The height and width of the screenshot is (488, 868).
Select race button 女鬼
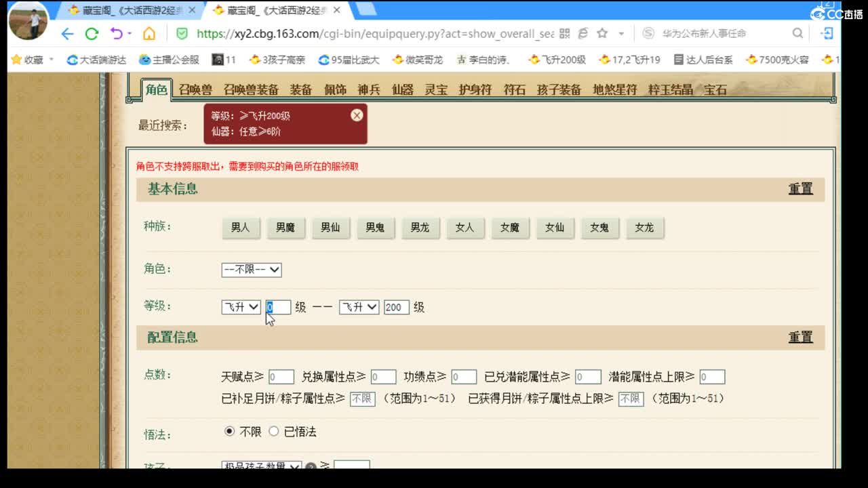[x=599, y=228]
